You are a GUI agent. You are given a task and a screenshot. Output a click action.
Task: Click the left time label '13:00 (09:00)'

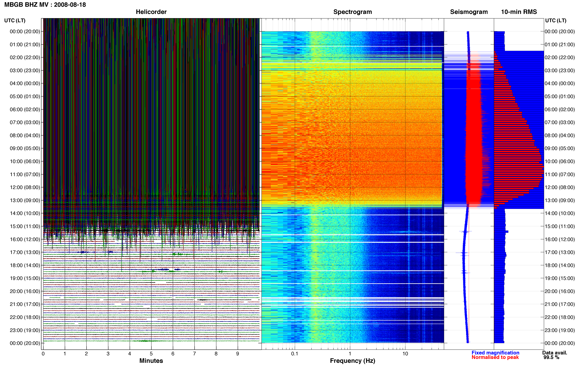click(x=25, y=200)
